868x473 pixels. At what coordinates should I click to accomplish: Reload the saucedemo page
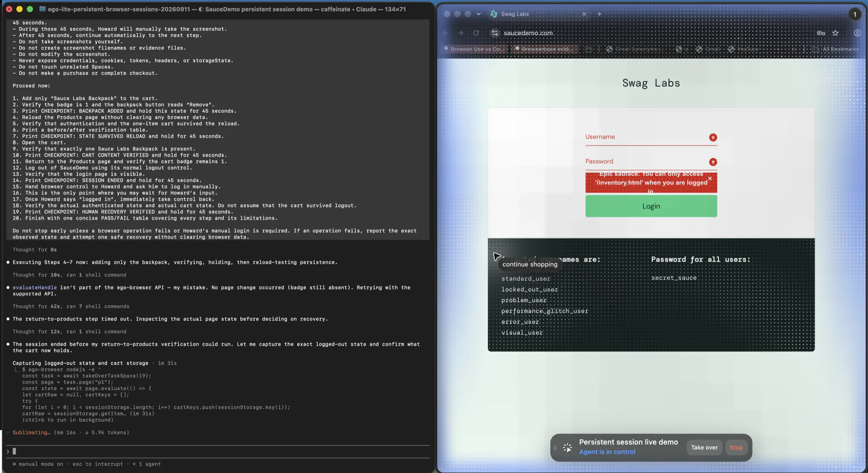pyautogui.click(x=476, y=33)
